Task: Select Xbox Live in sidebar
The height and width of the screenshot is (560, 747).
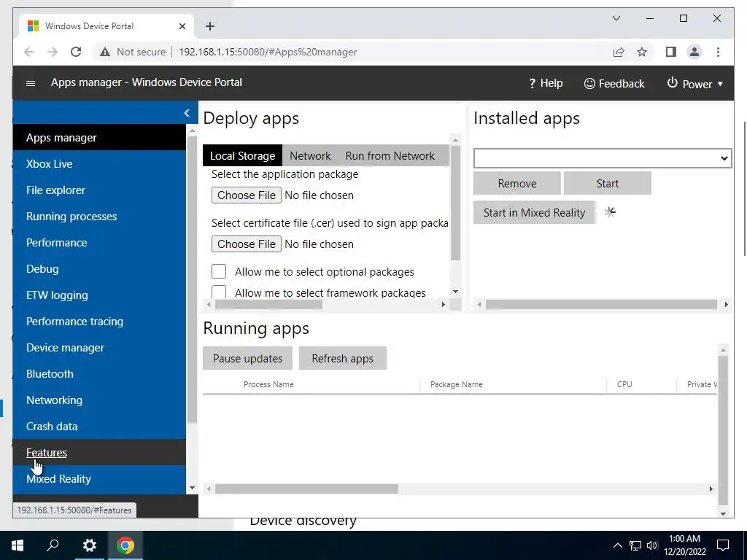Action: (x=99, y=164)
